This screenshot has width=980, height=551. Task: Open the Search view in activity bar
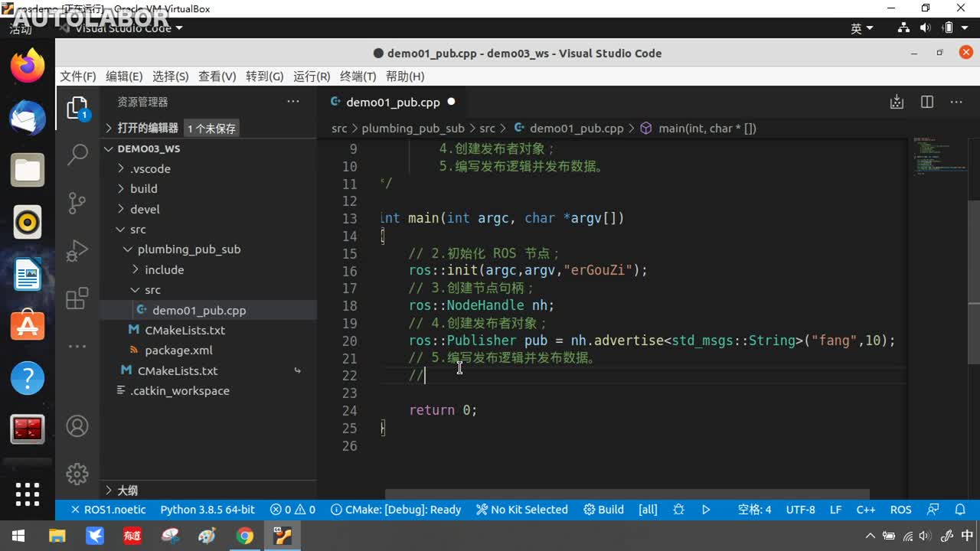click(x=77, y=155)
